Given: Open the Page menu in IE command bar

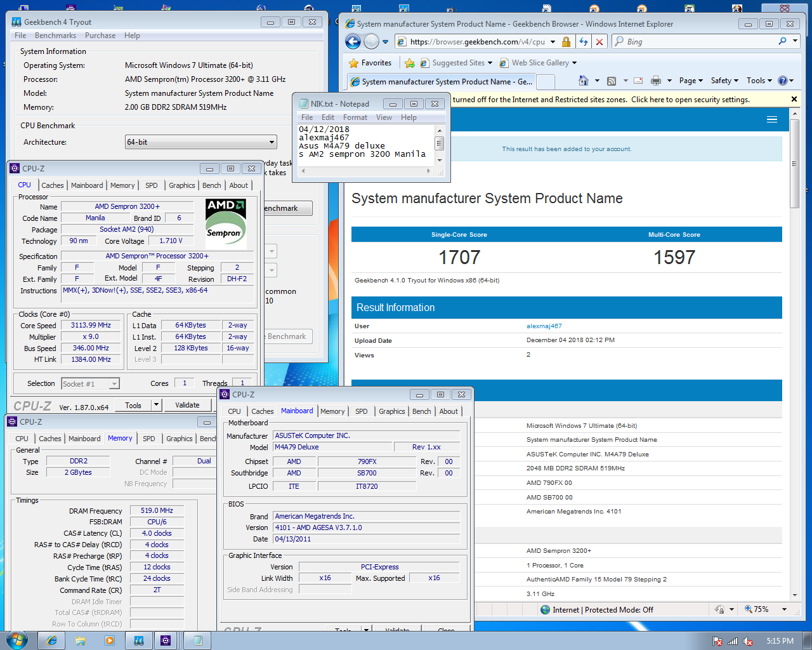Looking at the screenshot, I should point(691,81).
